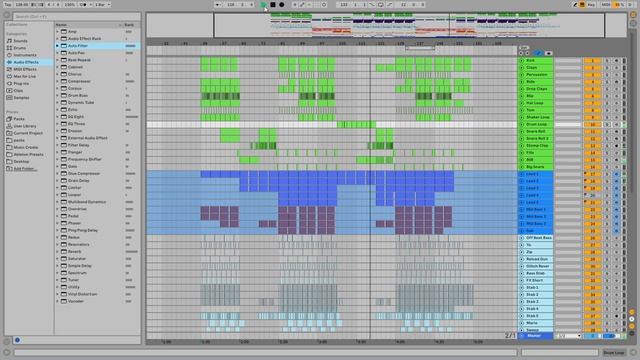
Task: Toggle the arrangement Loop switch
Action: (380, 4)
